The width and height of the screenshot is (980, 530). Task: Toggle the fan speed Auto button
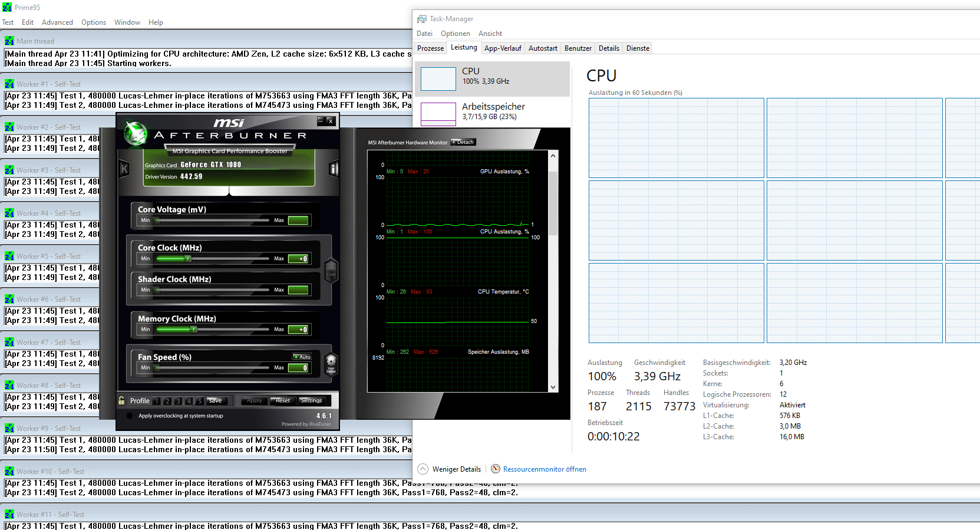(302, 357)
